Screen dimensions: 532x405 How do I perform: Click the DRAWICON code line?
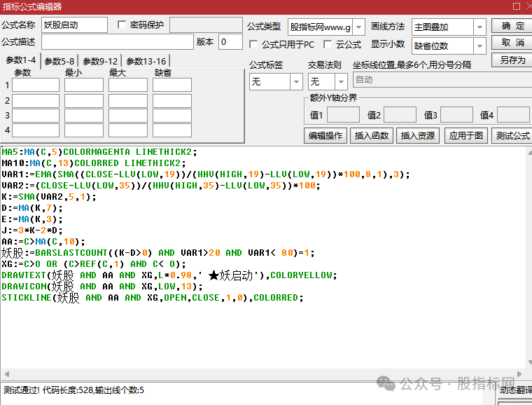click(102, 286)
